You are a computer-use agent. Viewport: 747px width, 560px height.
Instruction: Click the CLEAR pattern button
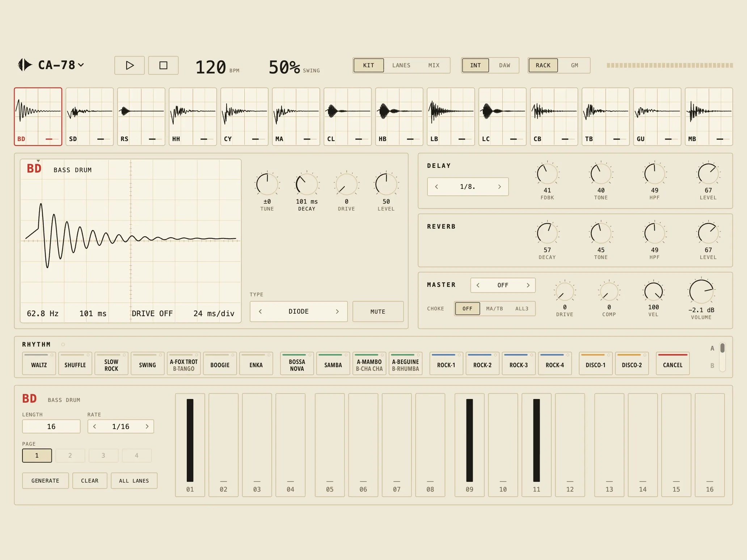(90, 481)
